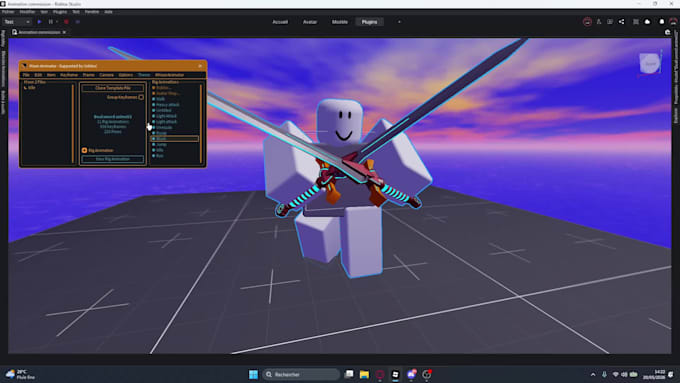Click the Clone Template File button
Screen dimensions: 680x383
pos(113,88)
